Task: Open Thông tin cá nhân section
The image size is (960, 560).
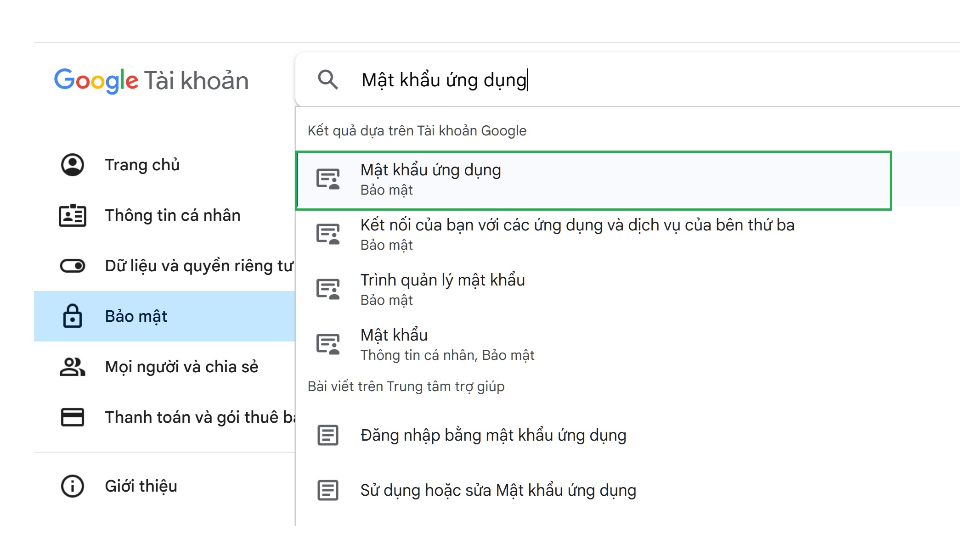Action: click(x=164, y=215)
